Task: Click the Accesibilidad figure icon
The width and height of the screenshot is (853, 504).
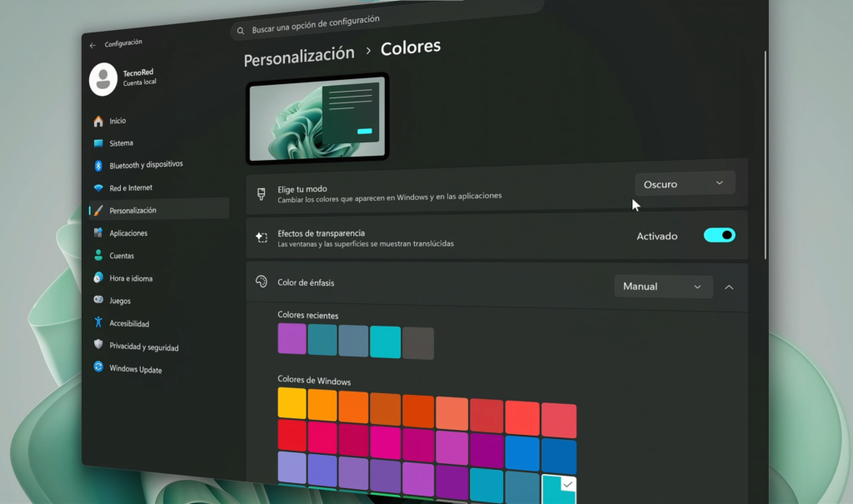Action: point(98,322)
